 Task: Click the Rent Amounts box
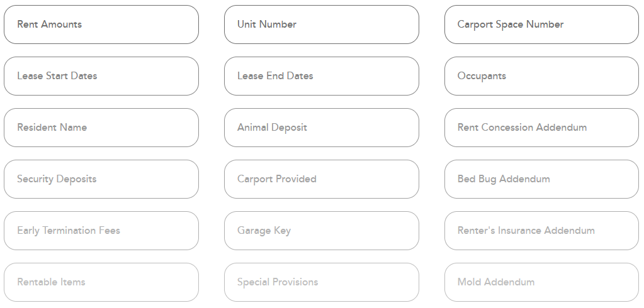[101, 25]
